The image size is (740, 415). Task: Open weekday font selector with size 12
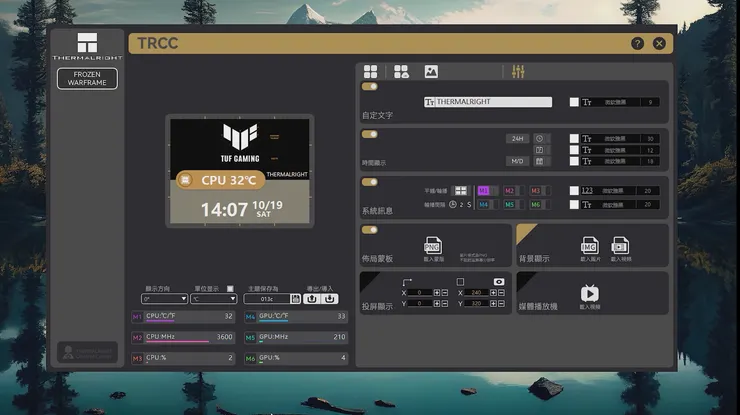coord(620,150)
